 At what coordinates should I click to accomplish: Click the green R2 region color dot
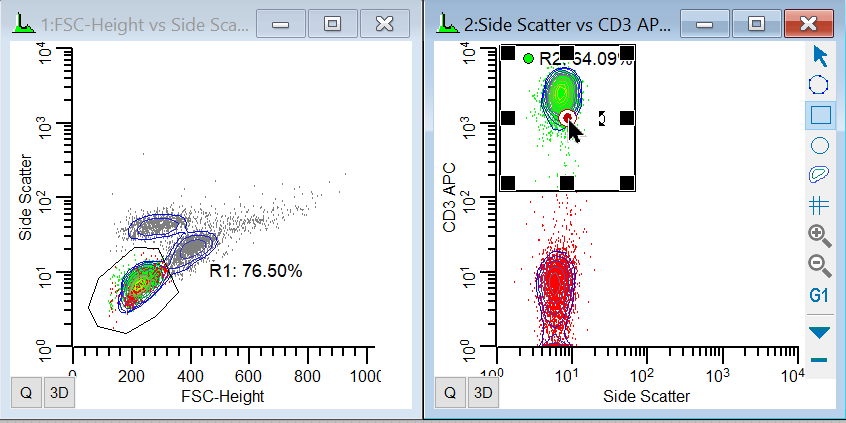[x=528, y=59]
